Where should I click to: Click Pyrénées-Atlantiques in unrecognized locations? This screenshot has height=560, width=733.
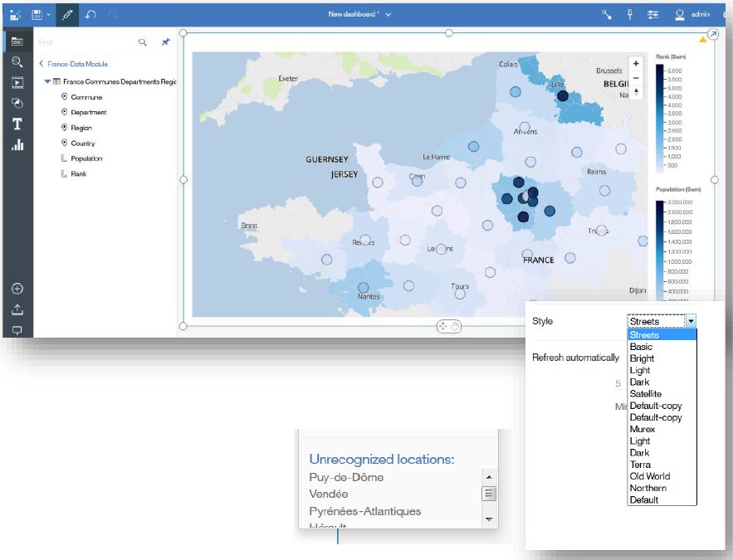364,511
